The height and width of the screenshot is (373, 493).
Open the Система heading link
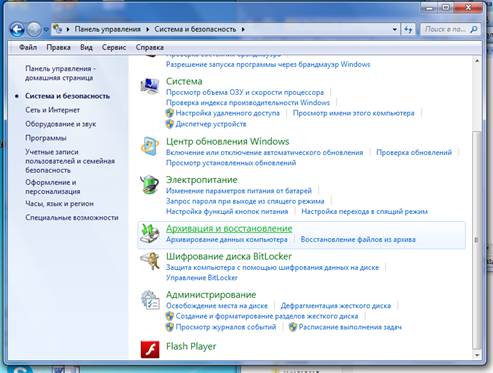point(184,81)
